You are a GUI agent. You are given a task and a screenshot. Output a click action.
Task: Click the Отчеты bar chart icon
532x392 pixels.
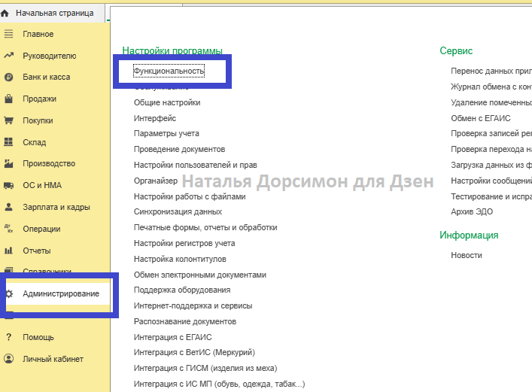coord(8,251)
